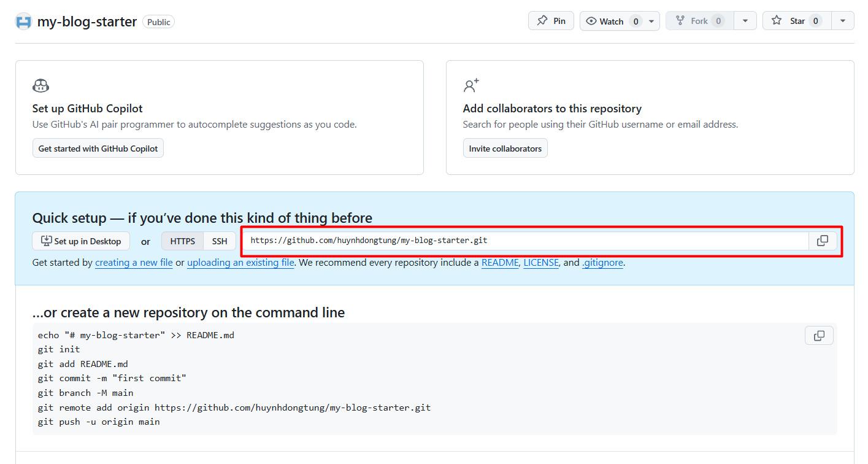Click Get started with GitHub Copilot

click(x=98, y=147)
